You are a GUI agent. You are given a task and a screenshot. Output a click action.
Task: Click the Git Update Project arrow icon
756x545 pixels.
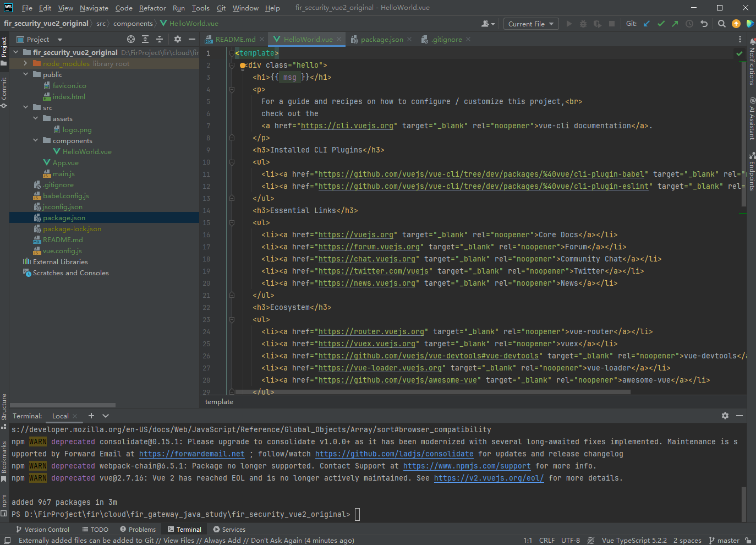[647, 24]
